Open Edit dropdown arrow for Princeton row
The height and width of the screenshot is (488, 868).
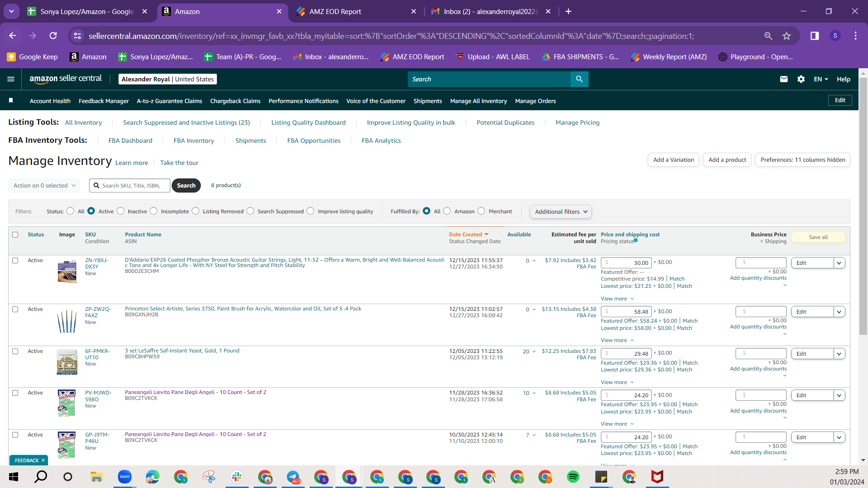pos(840,312)
